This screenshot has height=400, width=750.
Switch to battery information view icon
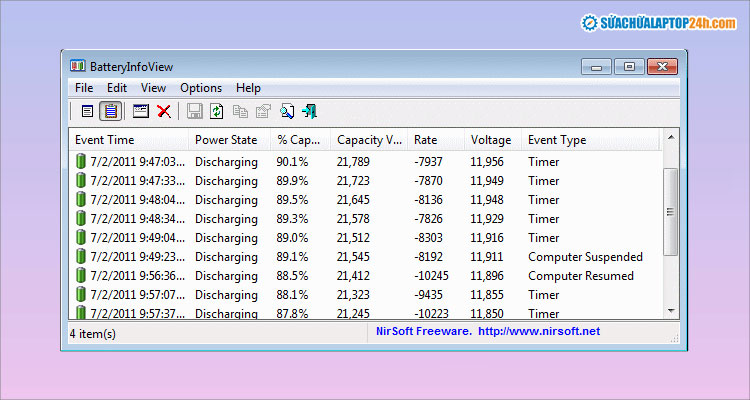[88, 111]
